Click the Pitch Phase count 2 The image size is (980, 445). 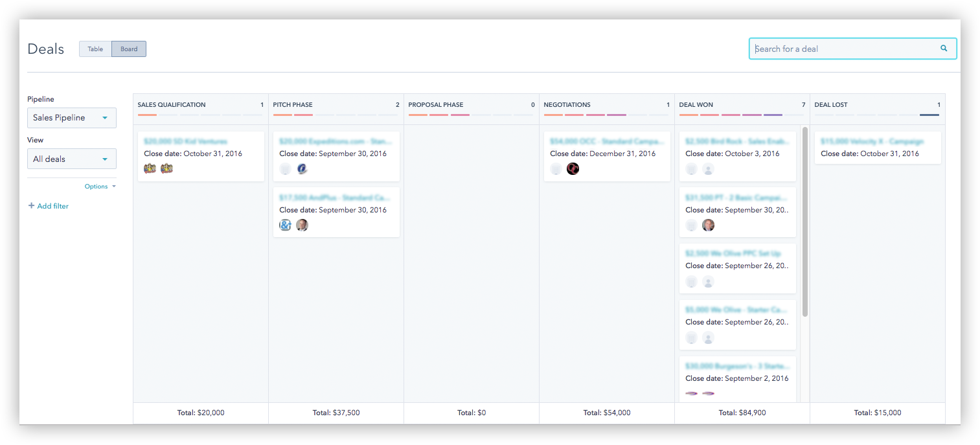click(x=398, y=104)
